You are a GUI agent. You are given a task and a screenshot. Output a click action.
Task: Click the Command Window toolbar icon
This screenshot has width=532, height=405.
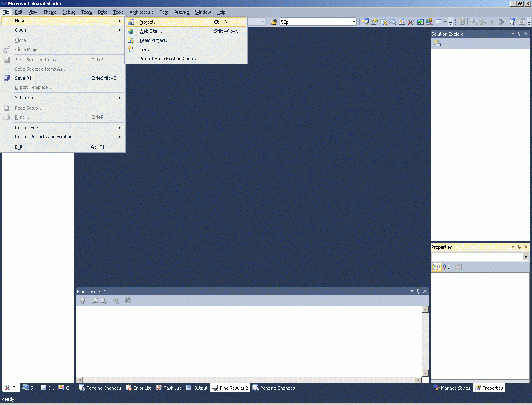tap(438, 22)
